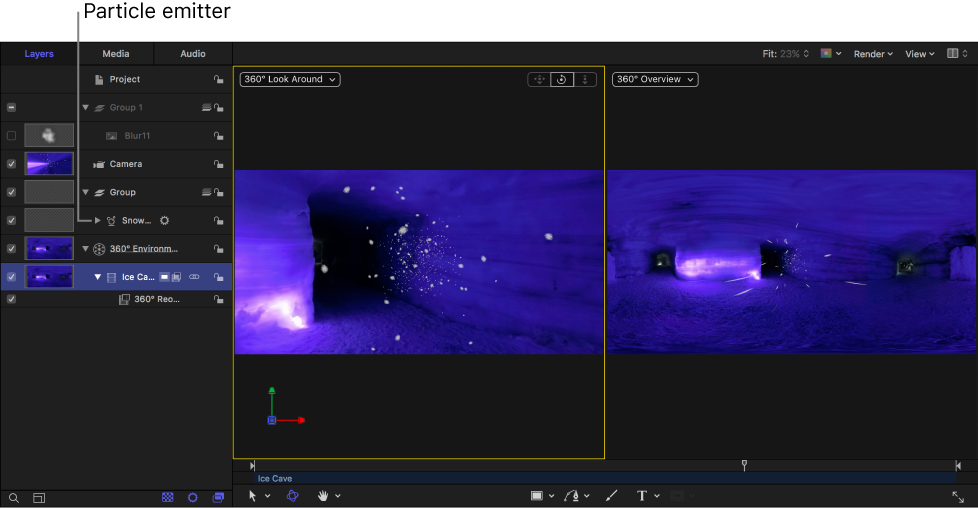Select the arrow Select/Transform tool
The width and height of the screenshot is (978, 508).
tap(253, 496)
